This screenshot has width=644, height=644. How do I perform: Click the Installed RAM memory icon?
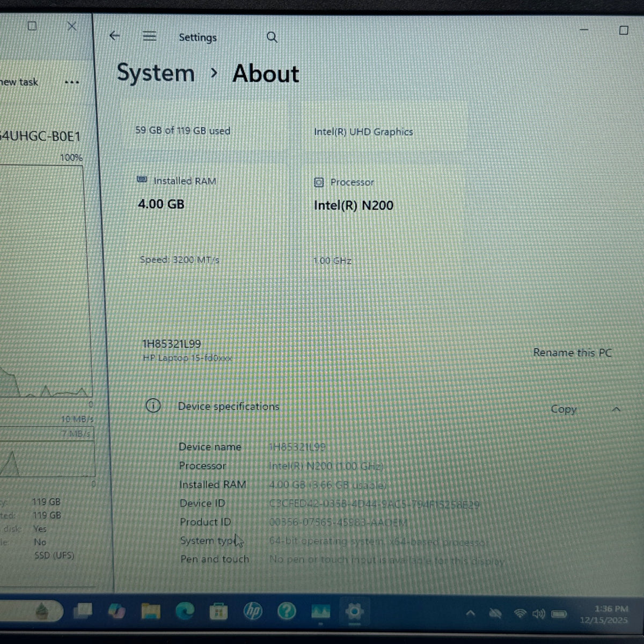142,180
